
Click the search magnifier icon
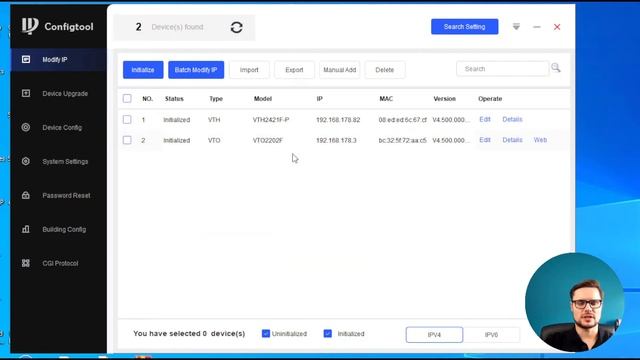click(556, 68)
